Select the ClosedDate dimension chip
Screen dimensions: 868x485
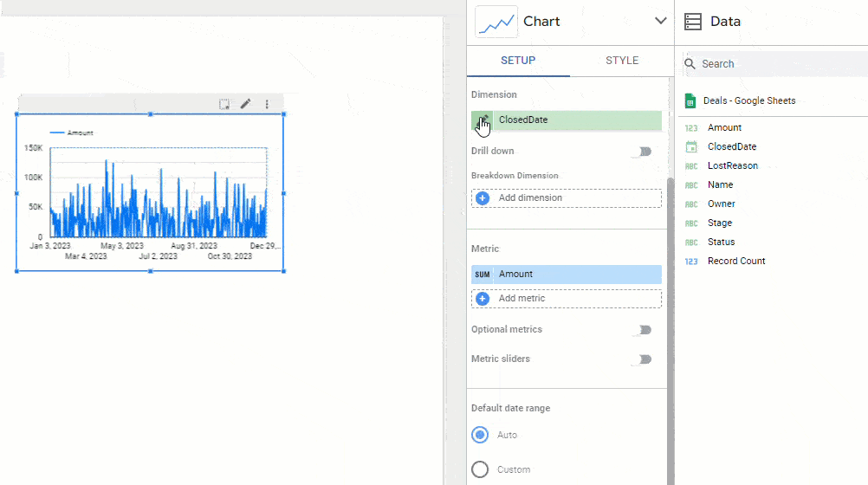[x=567, y=120]
